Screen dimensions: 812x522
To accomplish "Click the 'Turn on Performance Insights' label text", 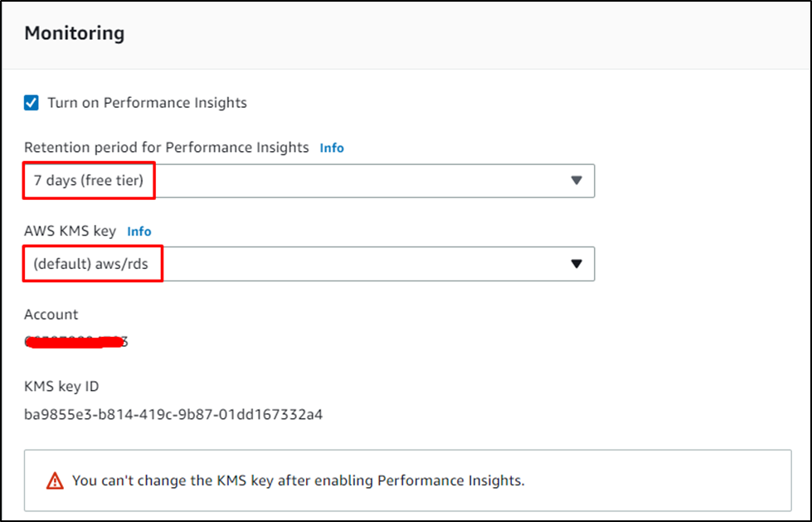I will [147, 103].
